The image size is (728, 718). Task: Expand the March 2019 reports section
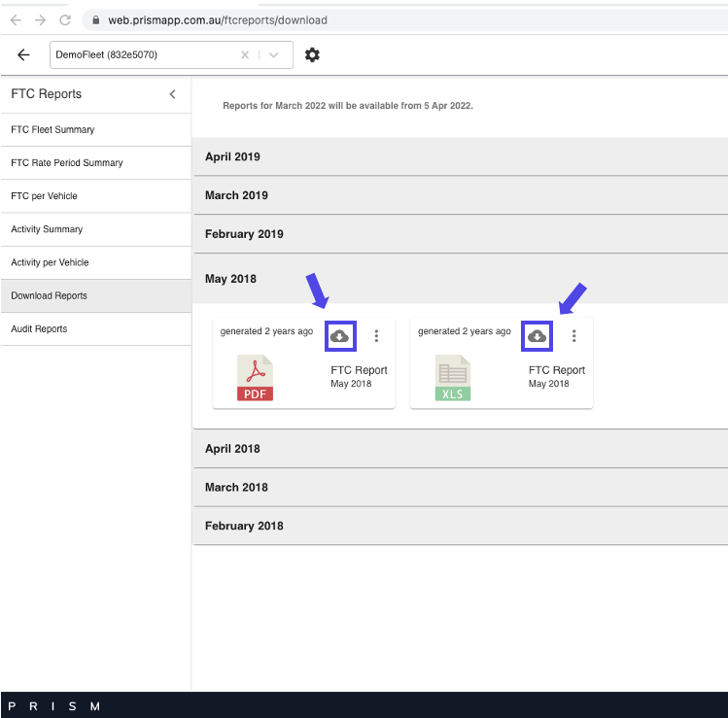(460, 195)
